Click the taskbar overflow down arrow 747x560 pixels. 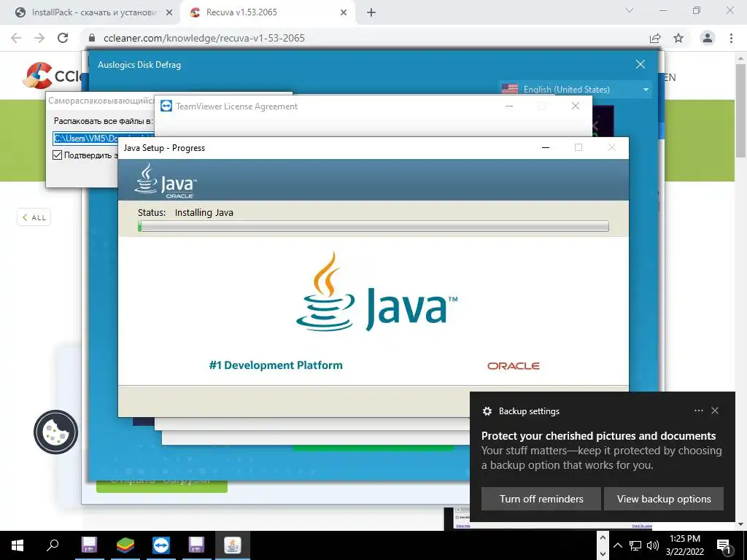[603, 553]
